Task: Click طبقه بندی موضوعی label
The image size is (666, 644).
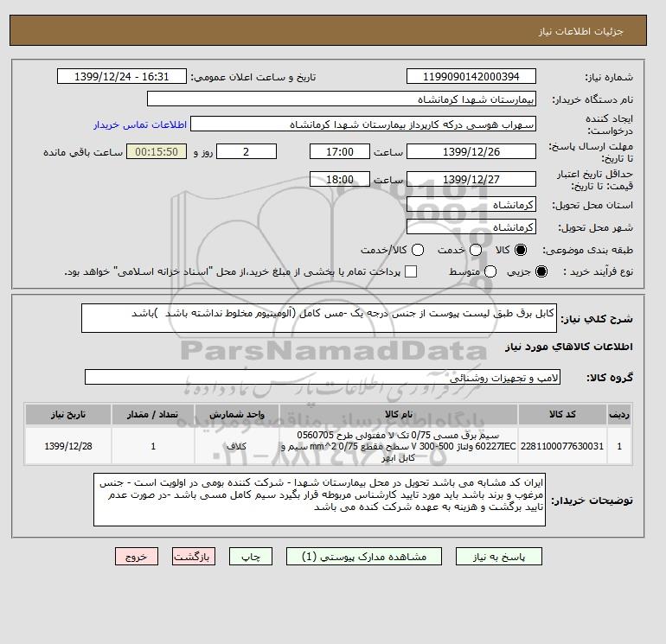Action: point(588,251)
